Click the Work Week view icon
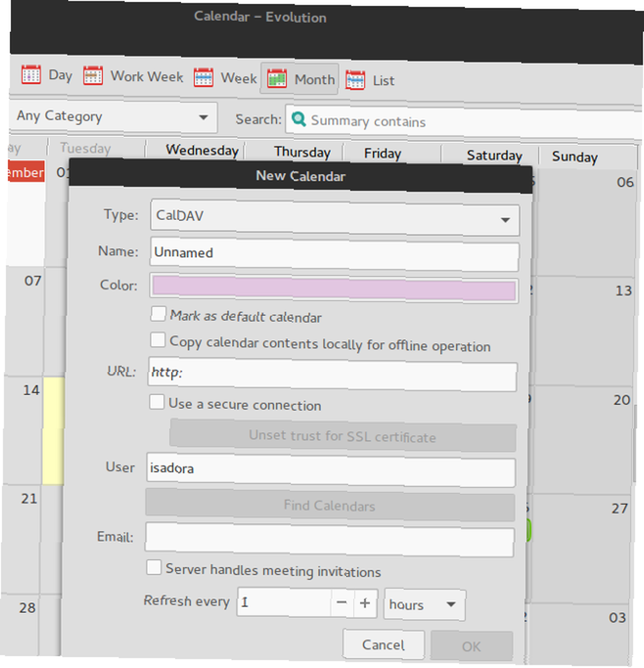 click(93, 76)
